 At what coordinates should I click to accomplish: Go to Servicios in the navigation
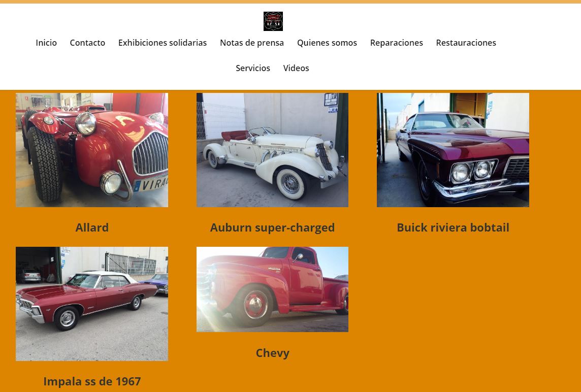(253, 68)
